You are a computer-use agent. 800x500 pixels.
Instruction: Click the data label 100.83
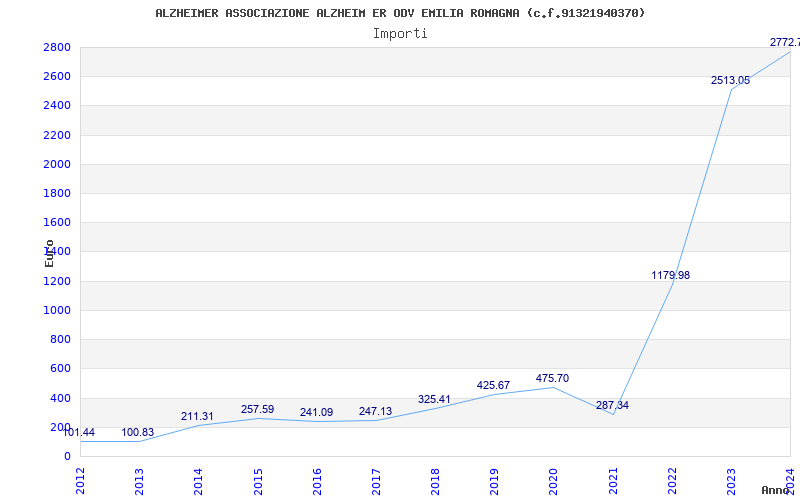(x=137, y=433)
